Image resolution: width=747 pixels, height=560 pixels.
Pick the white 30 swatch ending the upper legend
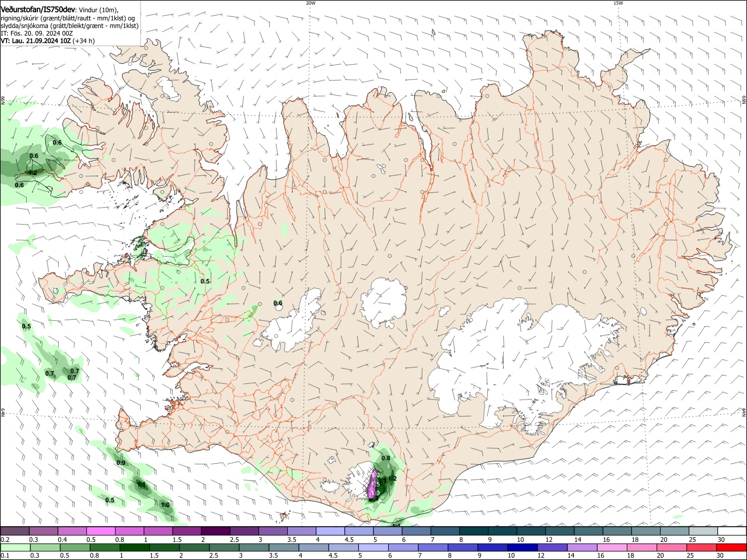pyautogui.click(x=732, y=531)
